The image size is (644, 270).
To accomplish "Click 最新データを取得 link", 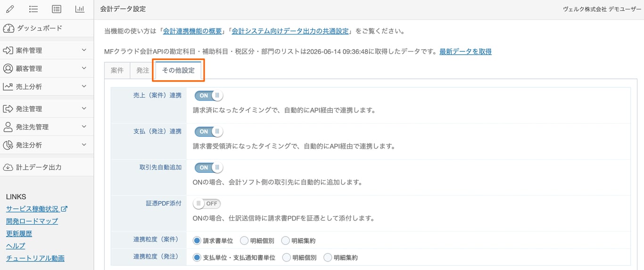I will tap(465, 51).
